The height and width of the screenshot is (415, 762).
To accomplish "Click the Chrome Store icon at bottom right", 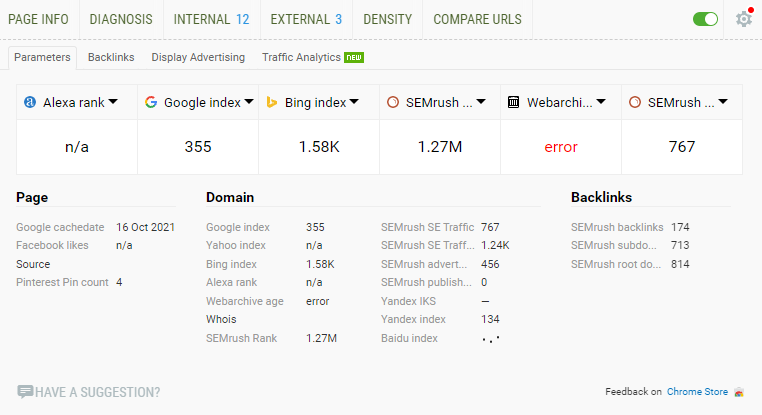I will (x=739, y=392).
